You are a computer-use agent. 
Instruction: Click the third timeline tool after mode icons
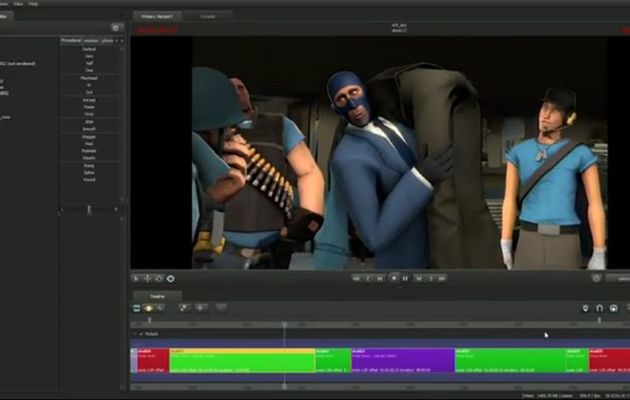pyautogui.click(x=221, y=308)
